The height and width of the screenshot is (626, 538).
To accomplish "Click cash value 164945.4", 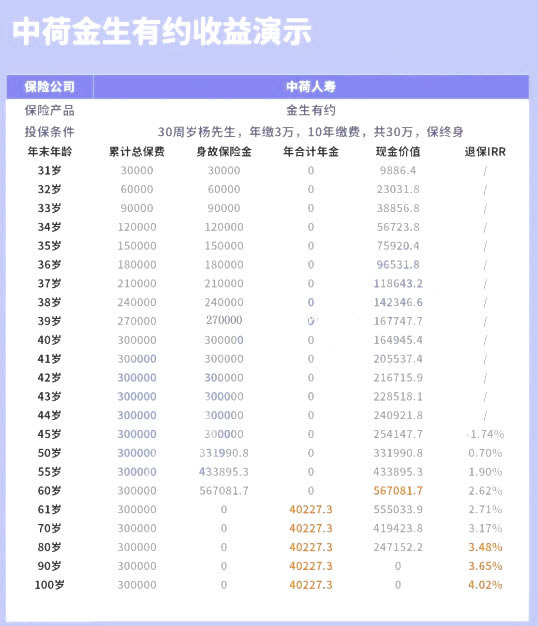I will tap(398, 340).
